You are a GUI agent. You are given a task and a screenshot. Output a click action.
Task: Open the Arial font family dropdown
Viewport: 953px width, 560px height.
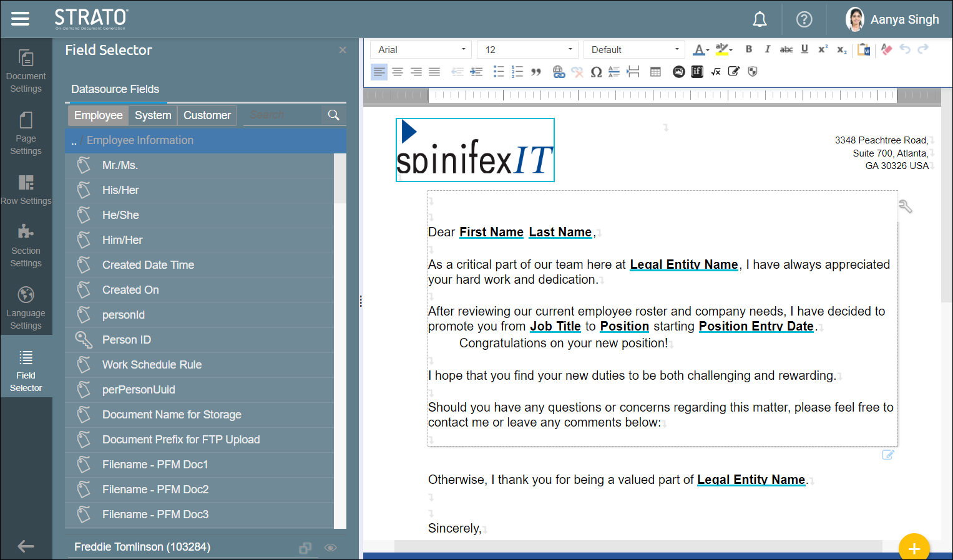422,50
